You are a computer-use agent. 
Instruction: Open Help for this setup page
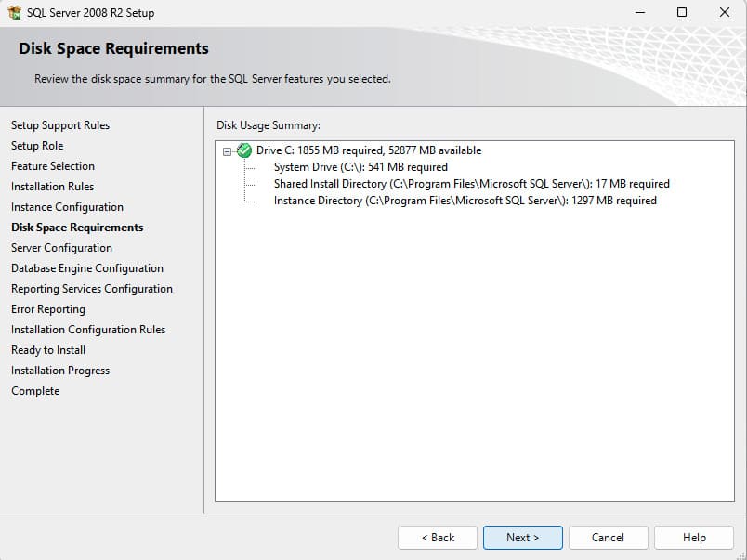coord(693,538)
